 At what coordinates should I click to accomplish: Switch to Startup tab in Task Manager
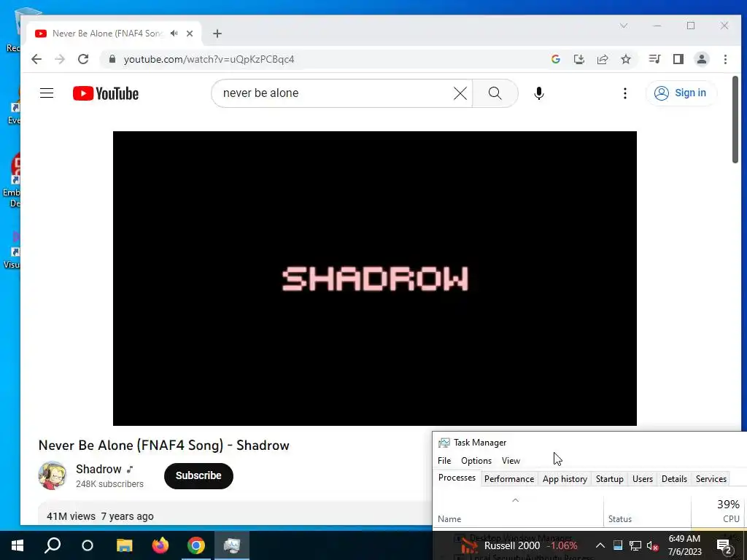coord(609,479)
